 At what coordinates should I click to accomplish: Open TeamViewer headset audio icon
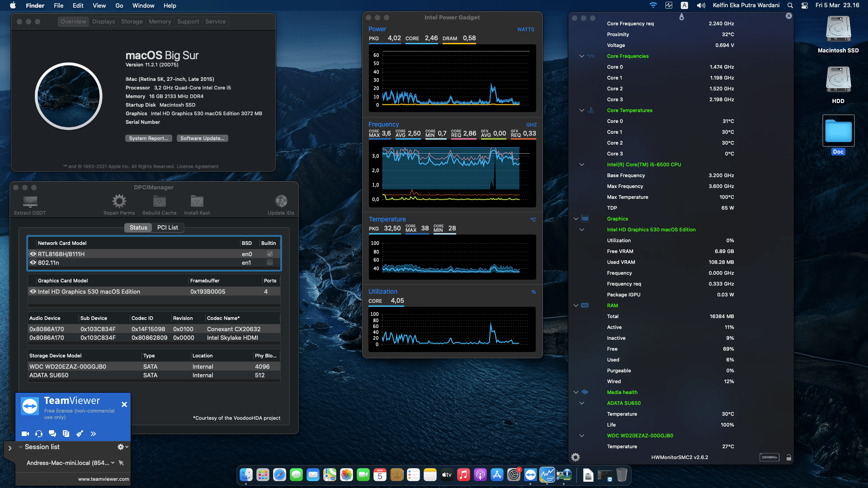(x=39, y=434)
